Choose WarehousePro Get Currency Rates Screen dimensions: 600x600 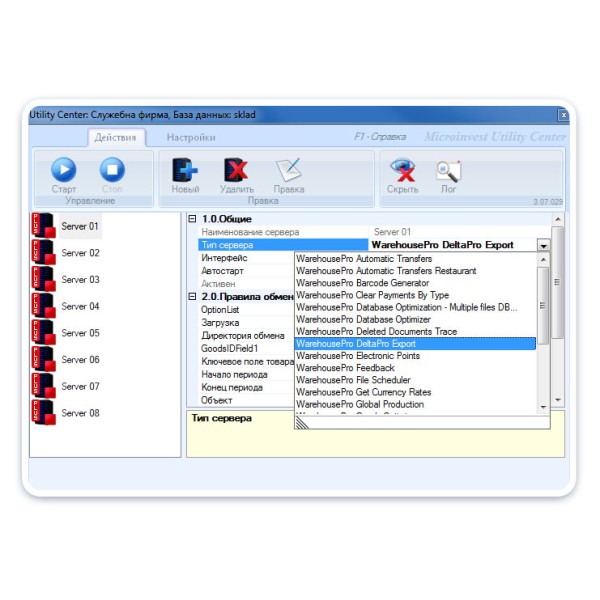[x=416, y=392]
